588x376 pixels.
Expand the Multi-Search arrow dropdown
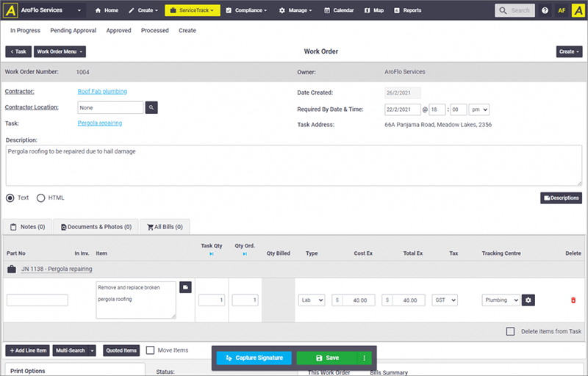(93, 350)
